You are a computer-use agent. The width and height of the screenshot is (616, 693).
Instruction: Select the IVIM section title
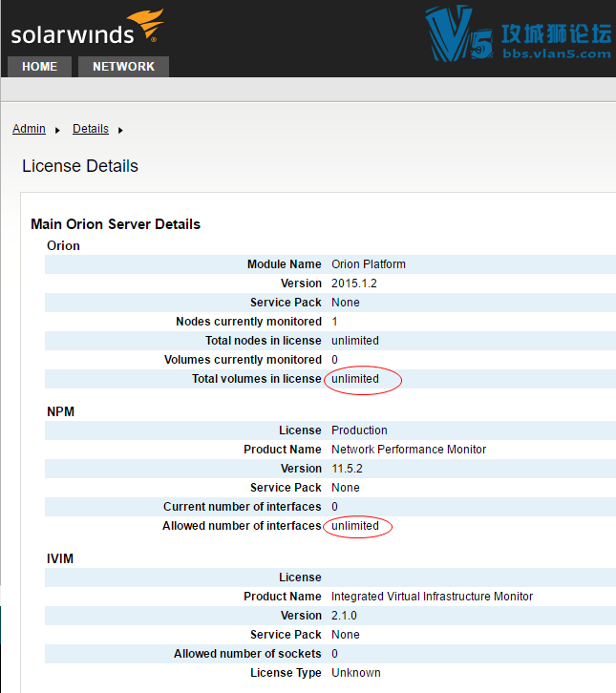pos(60,558)
